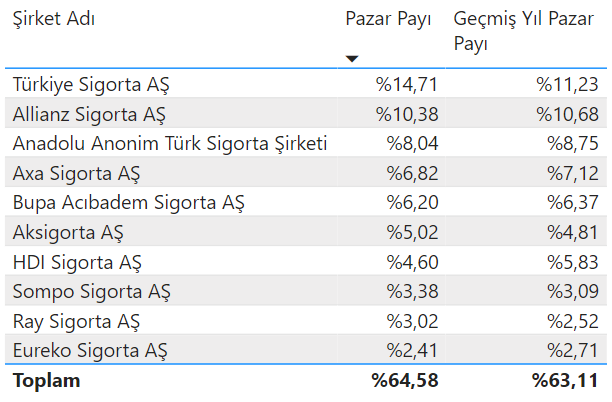Click on HDI Sigorta AŞ
The image size is (612, 402).
(77, 263)
